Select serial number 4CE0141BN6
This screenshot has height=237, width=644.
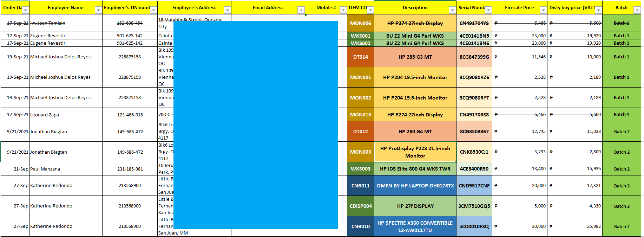[x=474, y=43]
